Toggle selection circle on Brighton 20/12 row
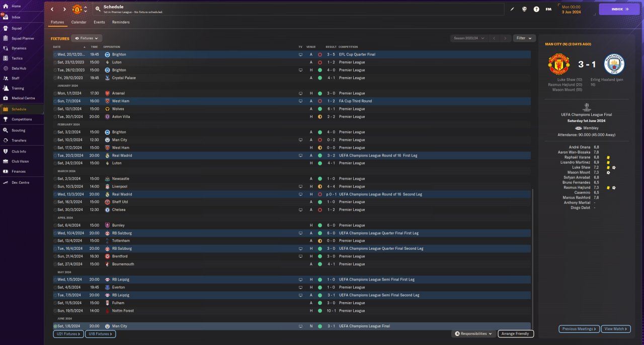Image resolution: width=644 pixels, height=345 pixels. click(x=55, y=54)
